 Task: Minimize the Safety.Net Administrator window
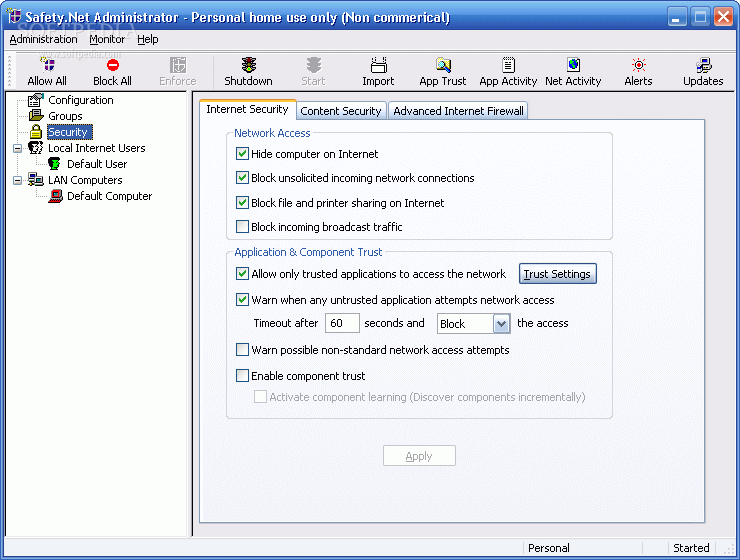677,17
